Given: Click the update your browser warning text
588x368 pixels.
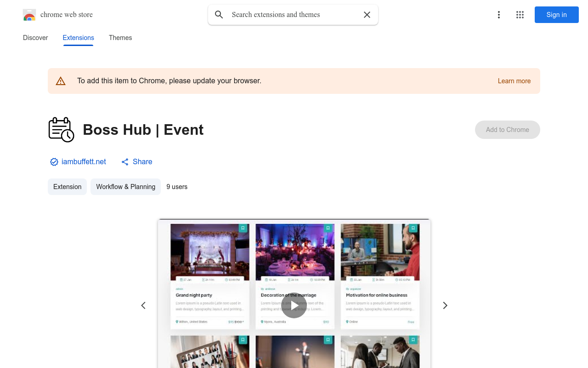Looking at the screenshot, I should click(169, 81).
